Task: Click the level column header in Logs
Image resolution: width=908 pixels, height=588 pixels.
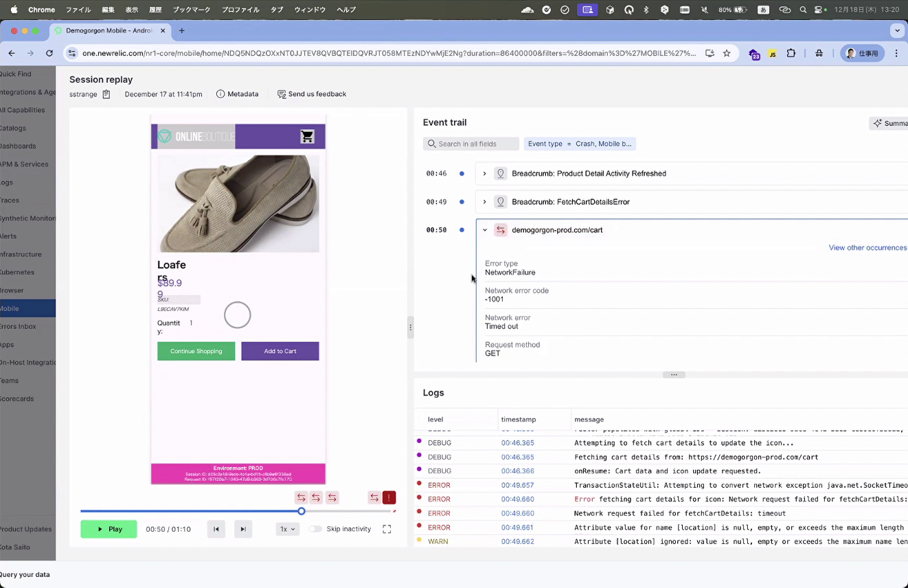Action: (x=435, y=419)
